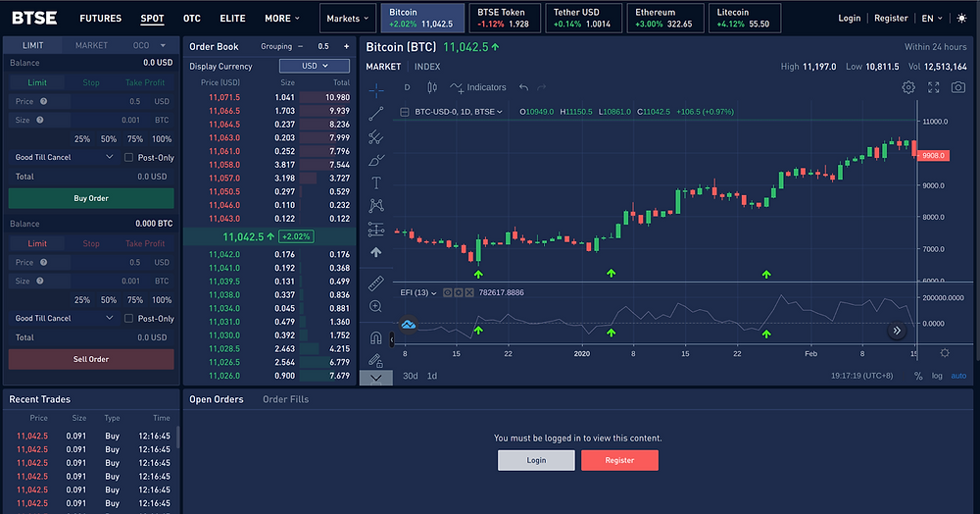Open the OTC section

pyautogui.click(x=192, y=18)
